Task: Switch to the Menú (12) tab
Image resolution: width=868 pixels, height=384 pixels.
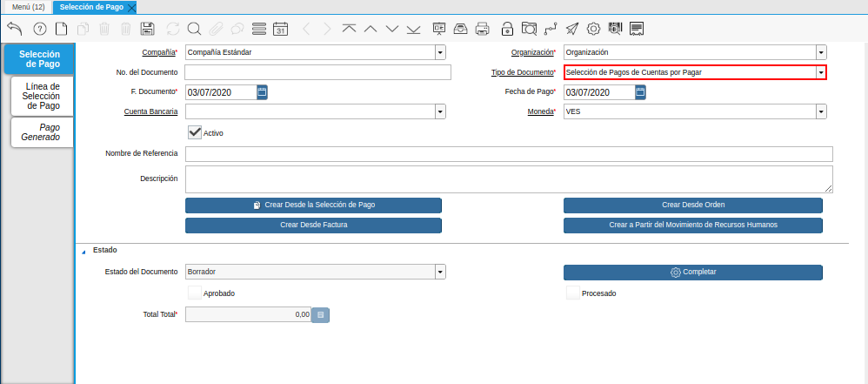Action: [x=28, y=7]
